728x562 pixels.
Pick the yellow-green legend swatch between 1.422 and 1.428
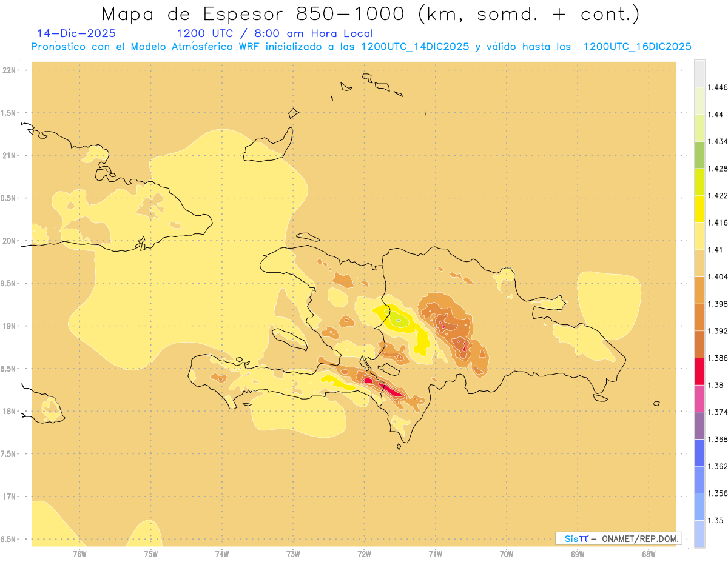[699, 182]
